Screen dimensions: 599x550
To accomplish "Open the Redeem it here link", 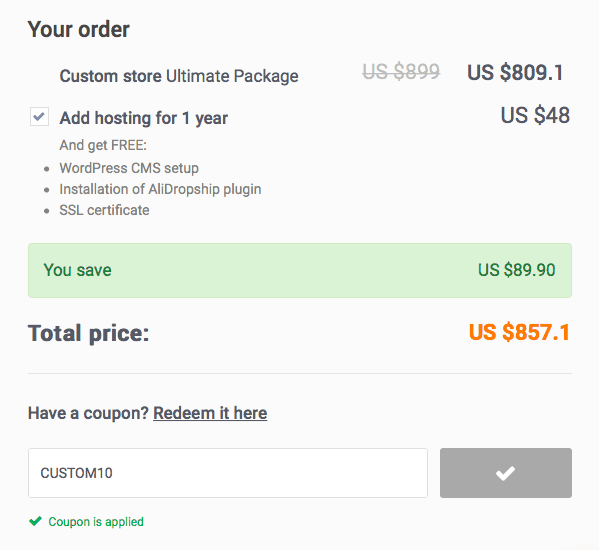I will pos(210,413).
